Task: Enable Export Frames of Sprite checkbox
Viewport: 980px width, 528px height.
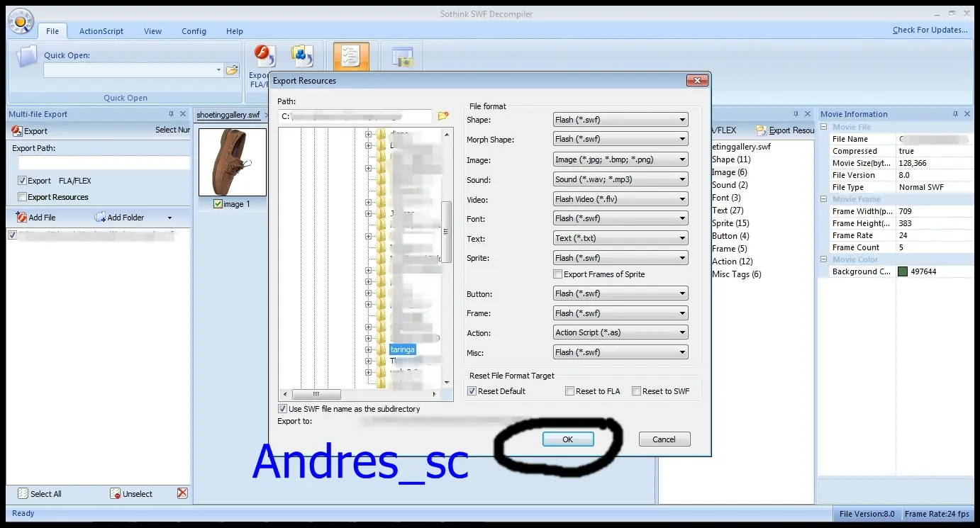Action: (x=557, y=274)
